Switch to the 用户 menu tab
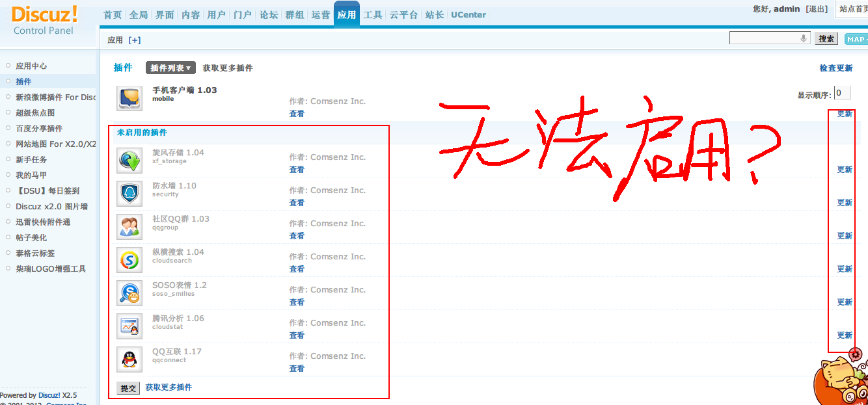This screenshot has width=868, height=405. tap(216, 14)
